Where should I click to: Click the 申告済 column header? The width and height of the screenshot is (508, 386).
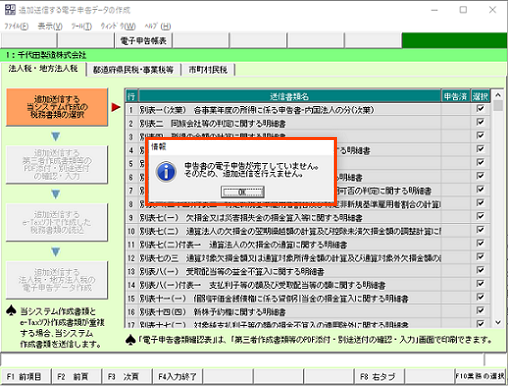pos(455,96)
